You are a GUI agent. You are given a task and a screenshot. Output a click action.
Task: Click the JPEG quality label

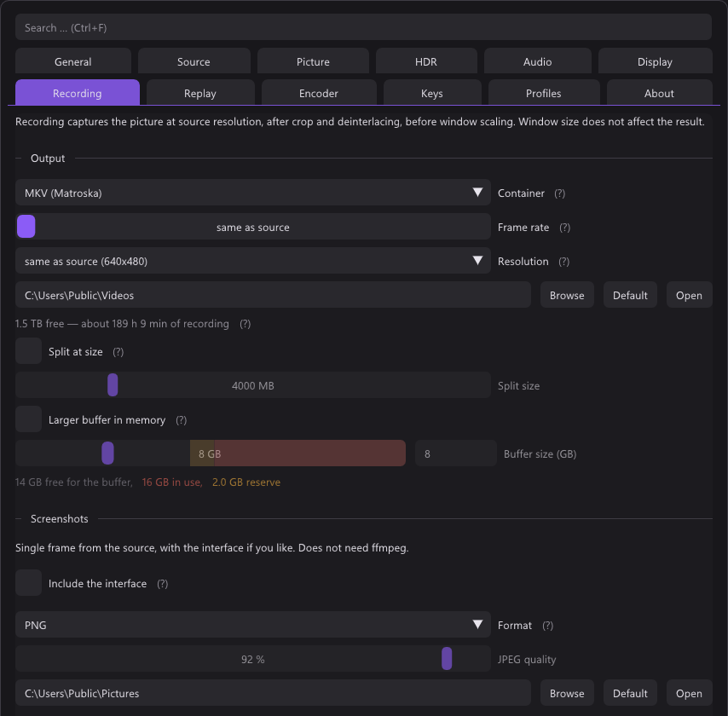[527, 660]
